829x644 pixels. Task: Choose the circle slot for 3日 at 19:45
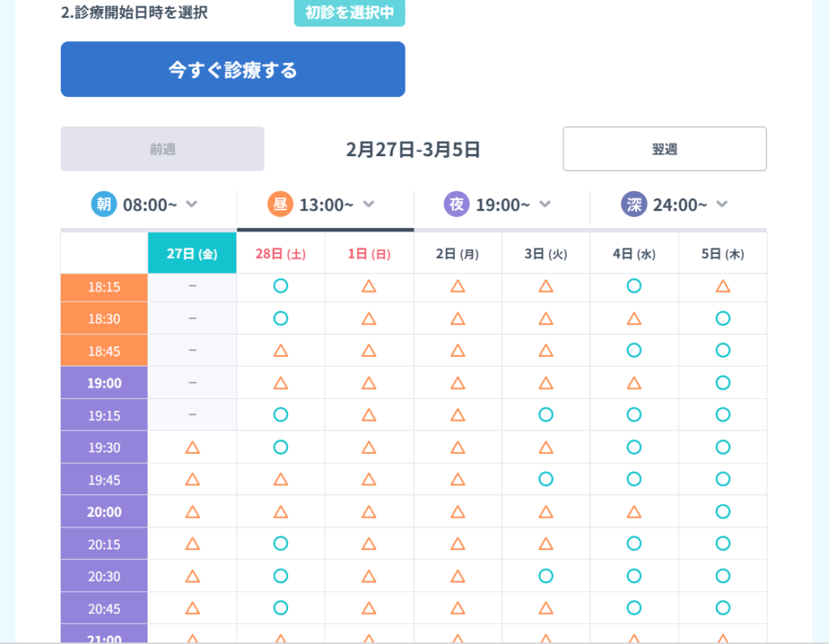[x=546, y=479]
